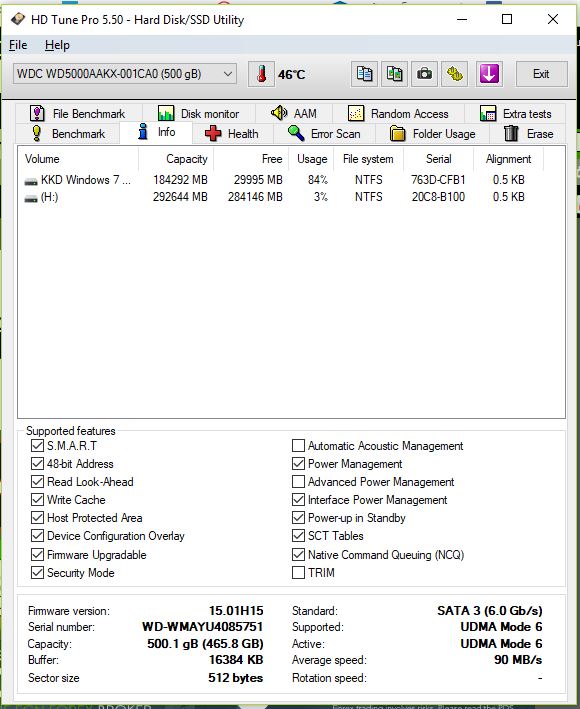Toggle the Automatic Acoustic Management checkbox
Viewport: 580px width, 709px height.
(298, 446)
